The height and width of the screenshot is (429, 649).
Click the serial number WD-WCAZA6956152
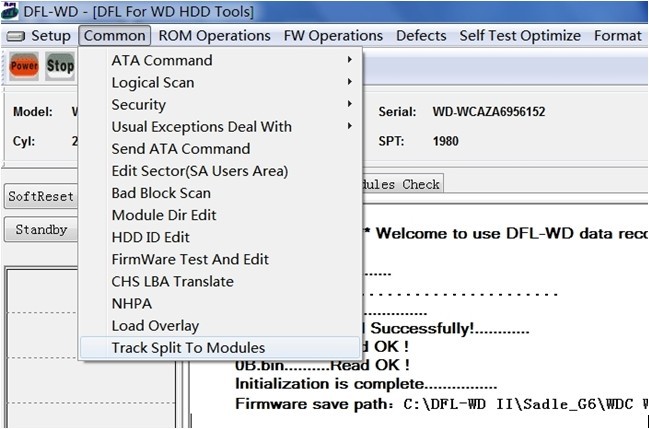489,112
